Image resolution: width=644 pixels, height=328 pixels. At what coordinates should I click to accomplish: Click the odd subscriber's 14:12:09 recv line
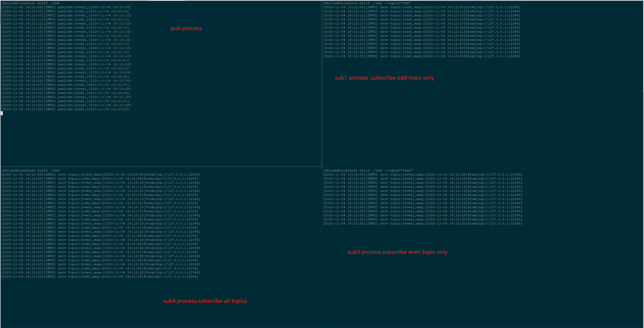tap(422, 7)
